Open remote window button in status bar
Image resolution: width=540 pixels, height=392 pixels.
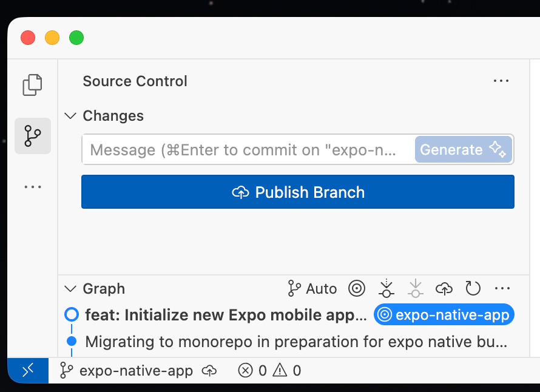point(28,371)
